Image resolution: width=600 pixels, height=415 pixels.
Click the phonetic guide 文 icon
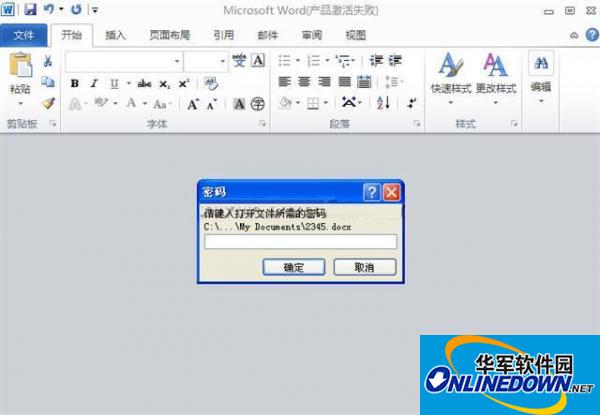pos(239,60)
